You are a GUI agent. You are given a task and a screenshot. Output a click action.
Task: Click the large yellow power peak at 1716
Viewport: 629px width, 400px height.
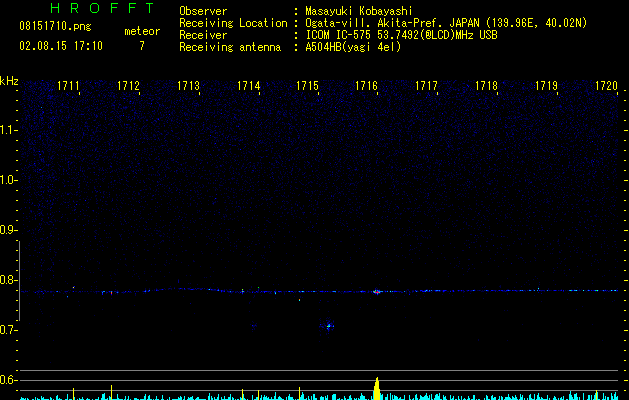pos(377,388)
